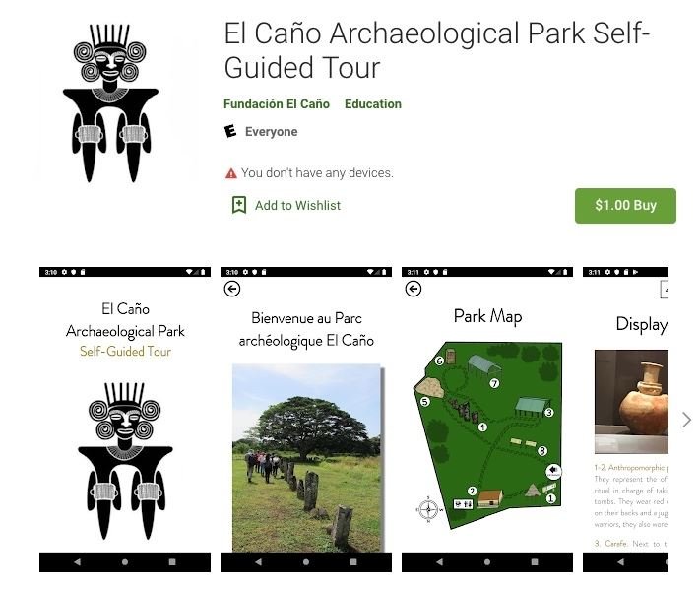Click the Add to Wishlist bookmark icon

click(239, 205)
